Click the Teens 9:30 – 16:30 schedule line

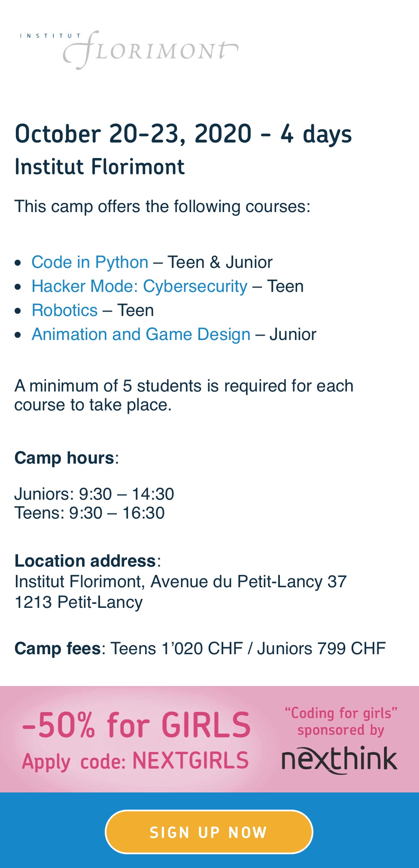(90, 513)
